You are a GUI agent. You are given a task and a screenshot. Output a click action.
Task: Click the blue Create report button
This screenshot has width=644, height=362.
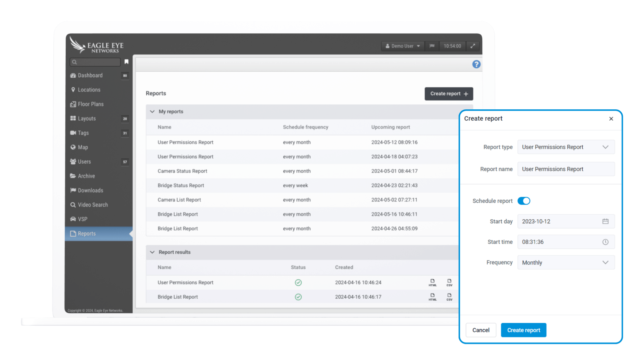click(523, 330)
